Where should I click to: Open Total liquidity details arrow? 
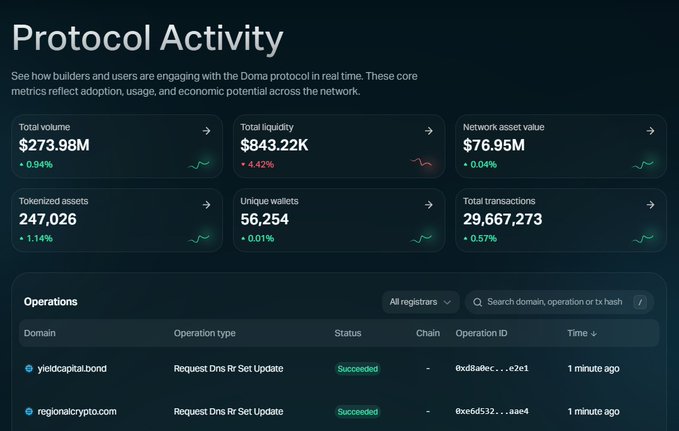tap(429, 131)
